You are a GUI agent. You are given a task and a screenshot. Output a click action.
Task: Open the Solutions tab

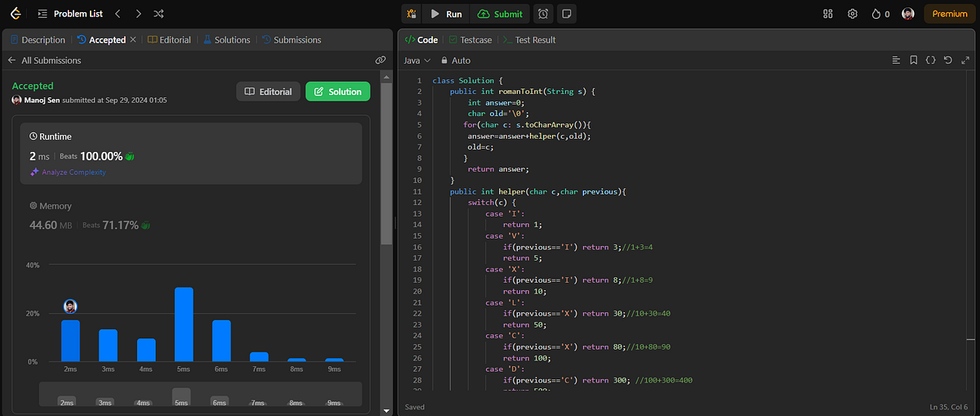[x=227, y=40]
